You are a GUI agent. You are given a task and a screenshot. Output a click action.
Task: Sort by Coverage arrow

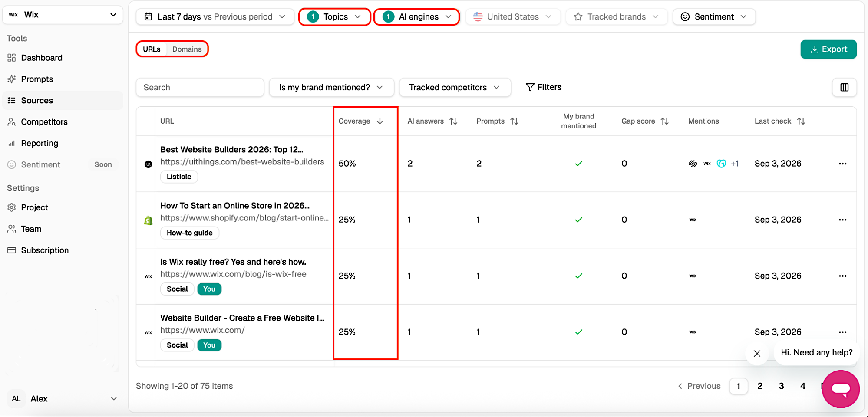[x=380, y=121]
